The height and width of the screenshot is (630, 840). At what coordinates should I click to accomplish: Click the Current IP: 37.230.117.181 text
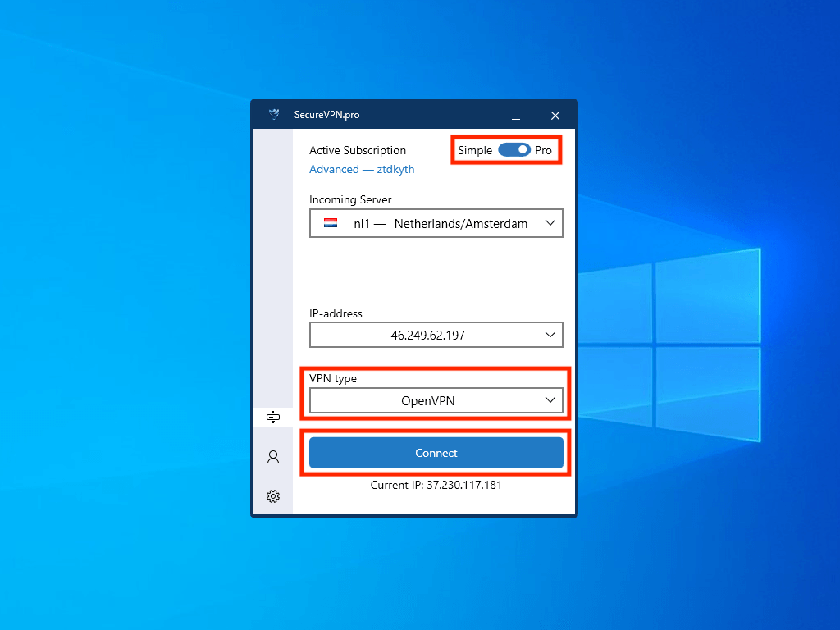[x=436, y=485]
